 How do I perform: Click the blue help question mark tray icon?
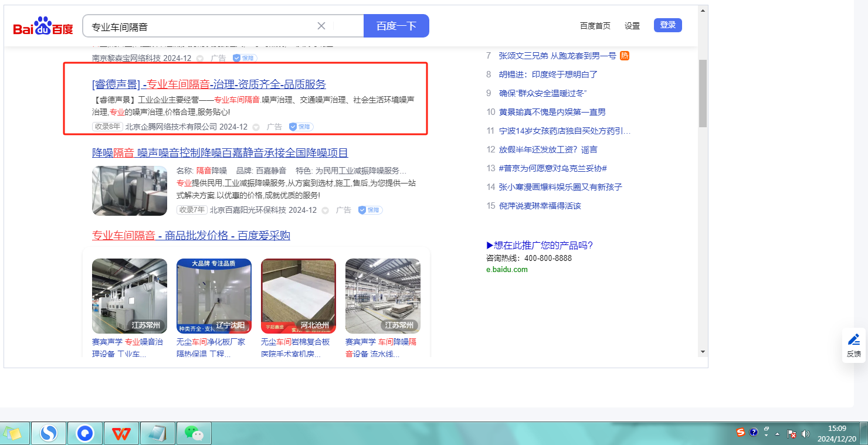click(754, 433)
